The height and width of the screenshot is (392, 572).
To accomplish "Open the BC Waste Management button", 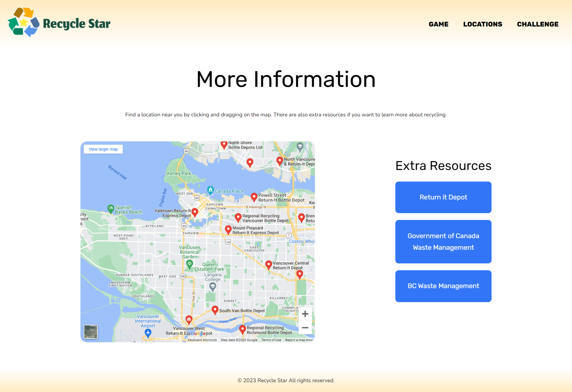I will [443, 286].
